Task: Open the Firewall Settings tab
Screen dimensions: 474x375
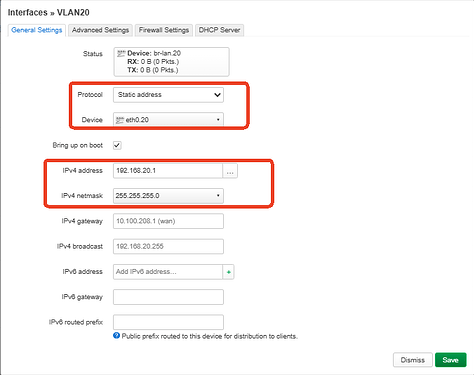Action: 164,30
